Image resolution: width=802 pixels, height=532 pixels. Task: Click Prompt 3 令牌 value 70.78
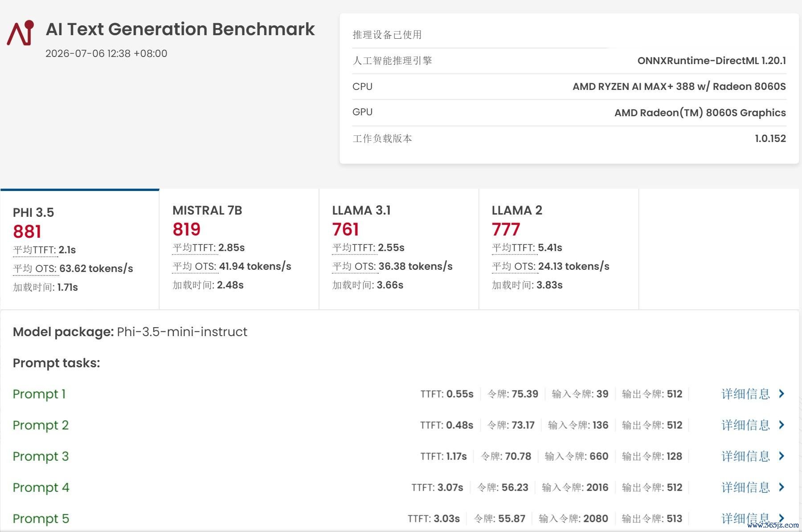click(518, 456)
